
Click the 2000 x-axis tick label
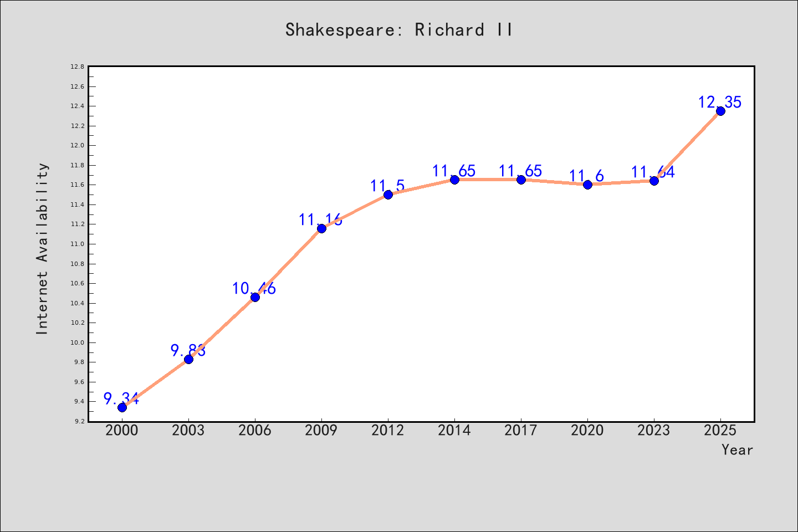point(122,430)
